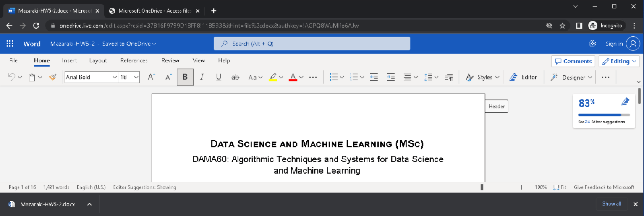Open the font name Arial Bold box
This screenshot has height=216, width=644.
[x=91, y=77]
